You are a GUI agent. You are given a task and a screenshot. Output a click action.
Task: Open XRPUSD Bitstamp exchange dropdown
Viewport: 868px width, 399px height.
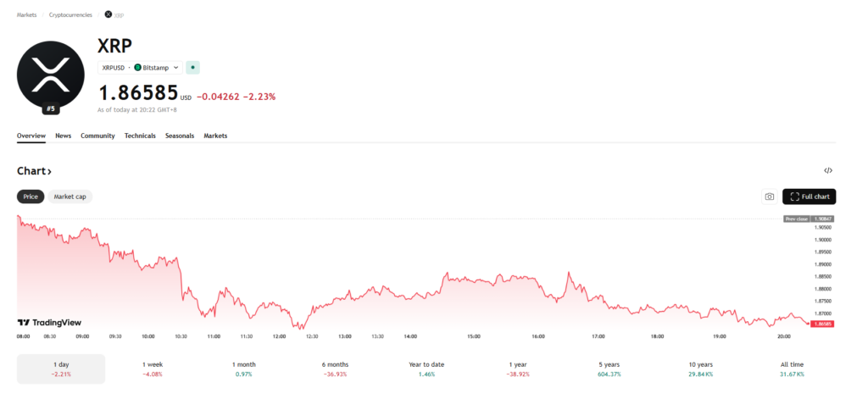point(140,67)
